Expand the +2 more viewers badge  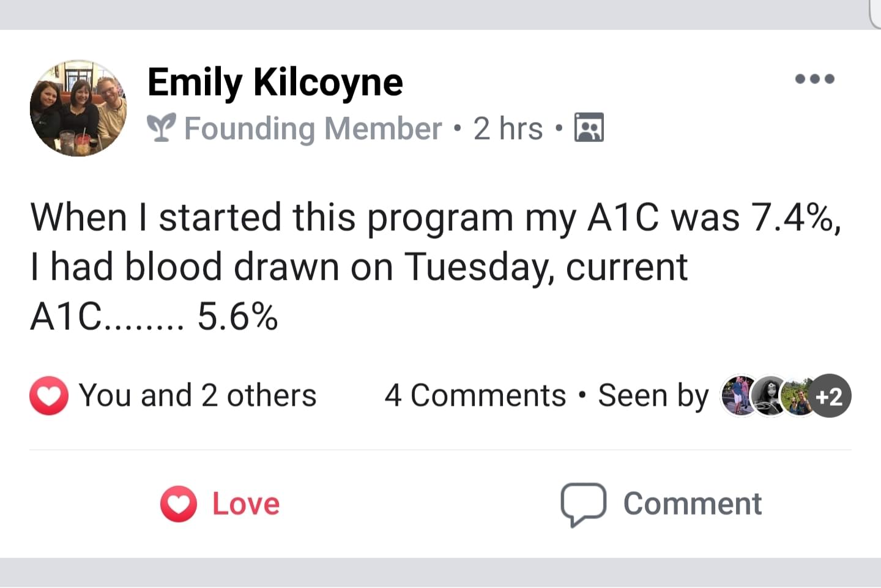pos(830,396)
